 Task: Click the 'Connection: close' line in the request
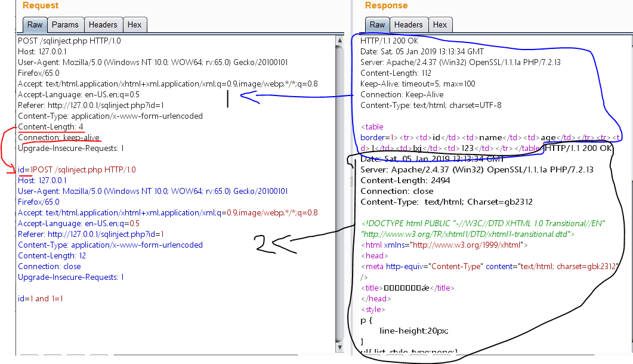(x=49, y=266)
